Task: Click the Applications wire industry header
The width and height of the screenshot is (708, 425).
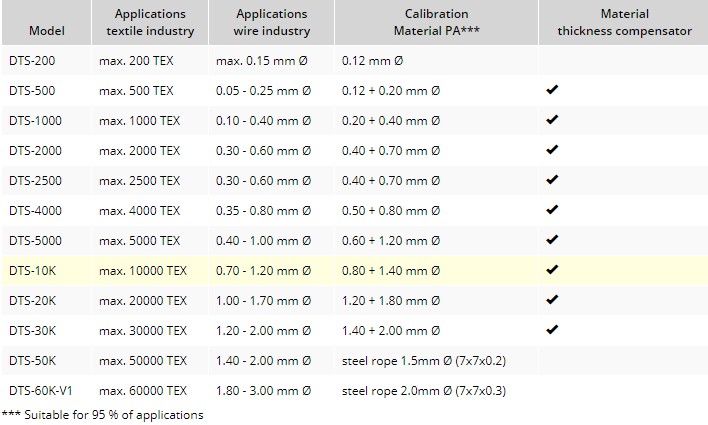Action: 271,23
